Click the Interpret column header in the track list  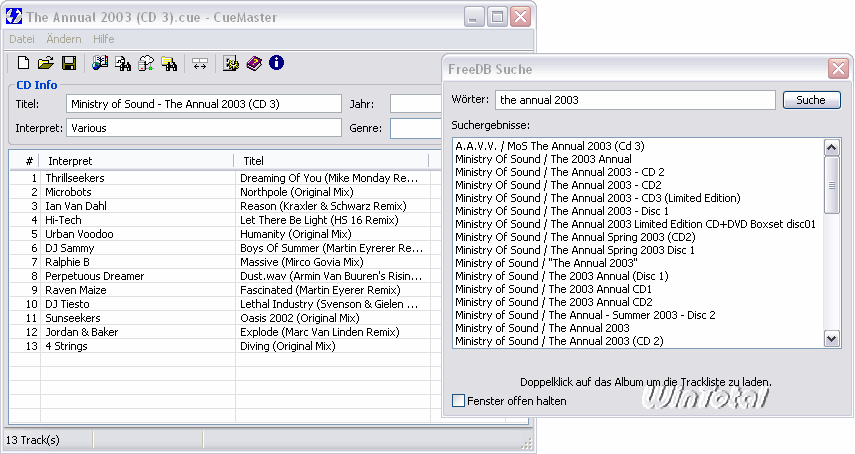coord(137,161)
